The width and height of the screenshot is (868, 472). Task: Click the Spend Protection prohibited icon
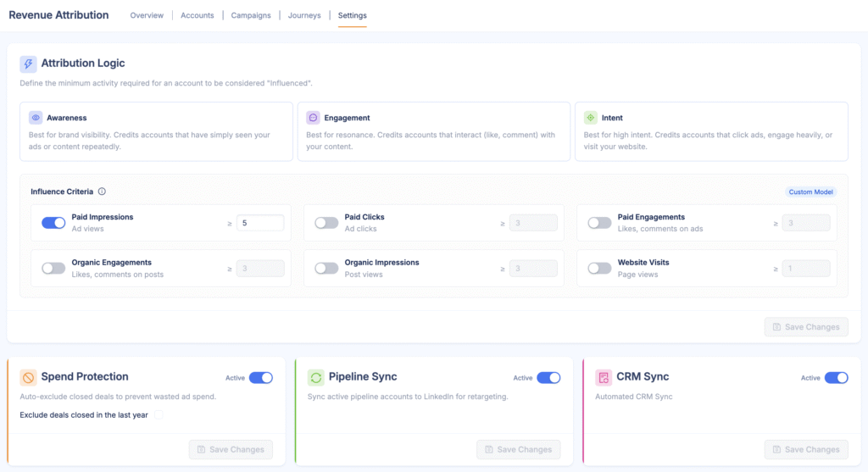coord(28,377)
